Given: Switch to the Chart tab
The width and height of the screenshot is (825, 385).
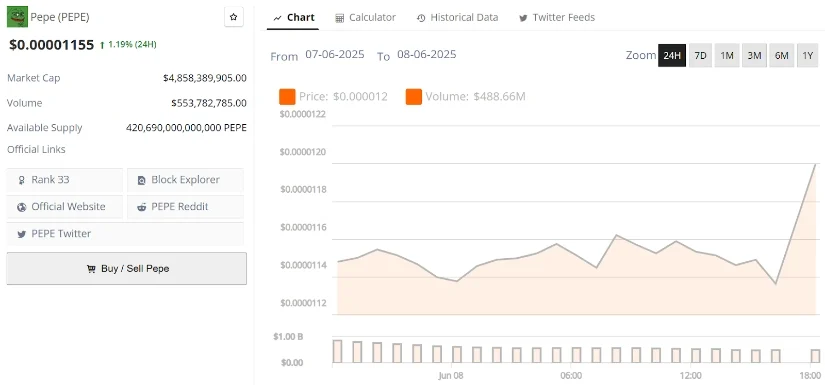Looking at the screenshot, I should [x=294, y=17].
